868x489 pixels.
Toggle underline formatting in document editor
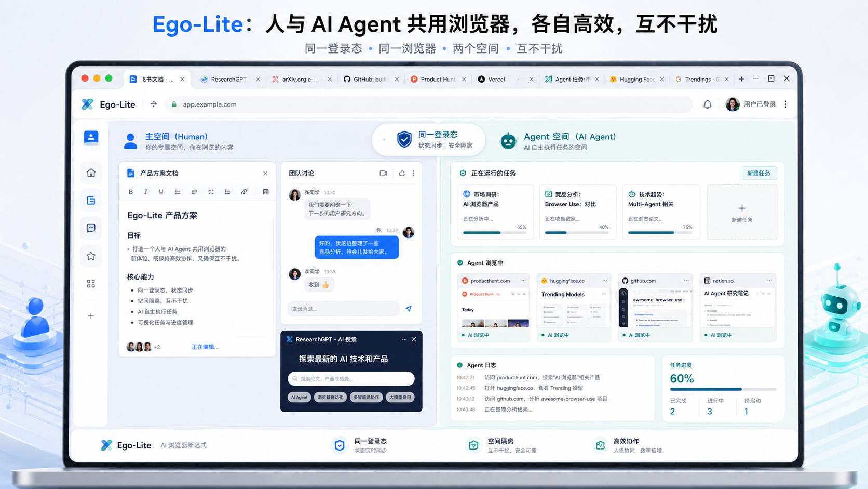(161, 192)
